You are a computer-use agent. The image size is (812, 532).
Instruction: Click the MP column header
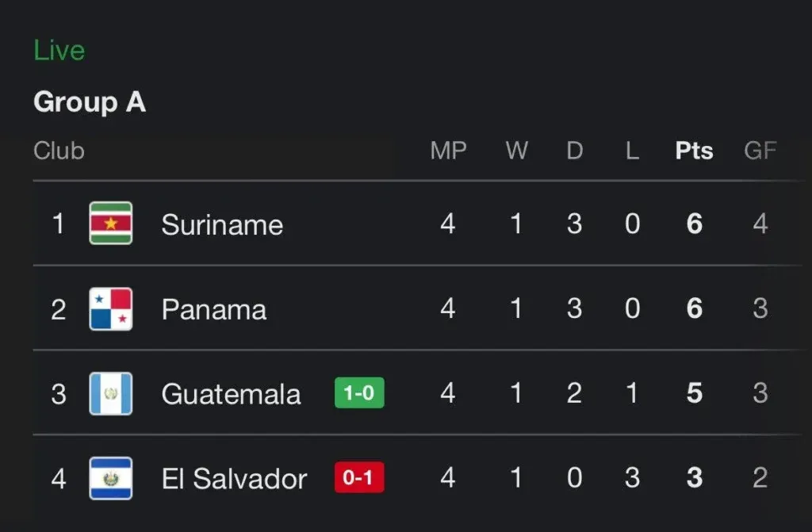pyautogui.click(x=448, y=151)
